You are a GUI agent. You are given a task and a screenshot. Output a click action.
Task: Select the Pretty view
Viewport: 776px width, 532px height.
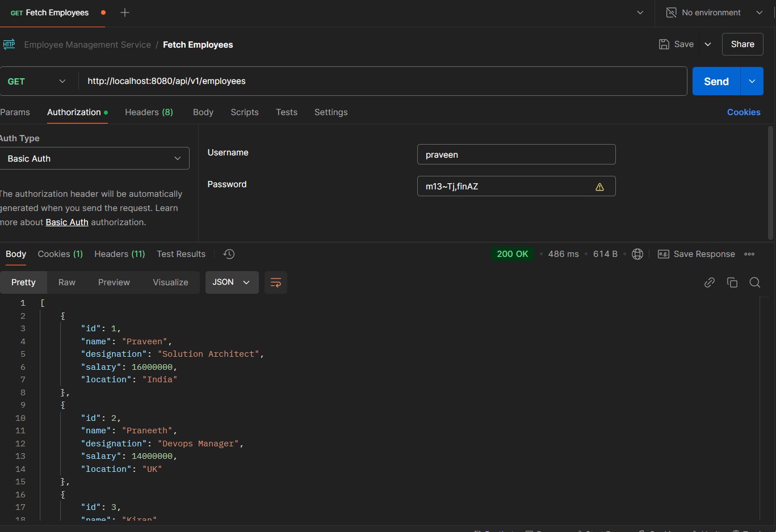23,282
